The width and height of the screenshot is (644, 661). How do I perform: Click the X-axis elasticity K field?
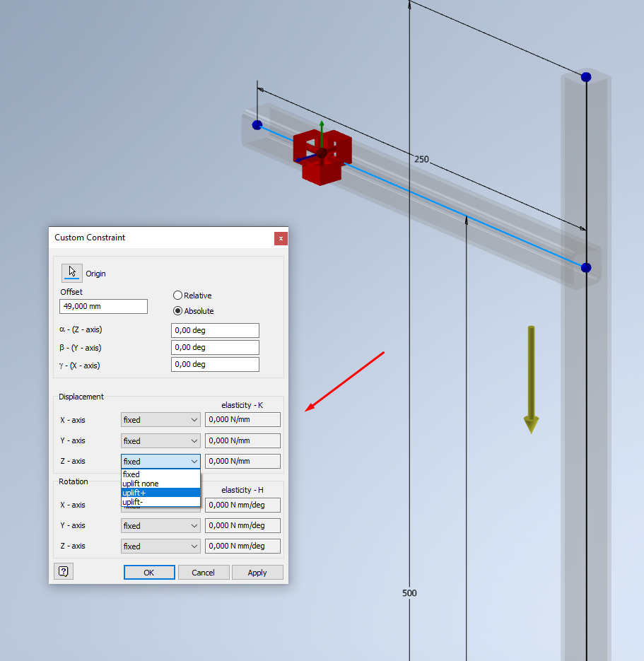[x=242, y=419]
